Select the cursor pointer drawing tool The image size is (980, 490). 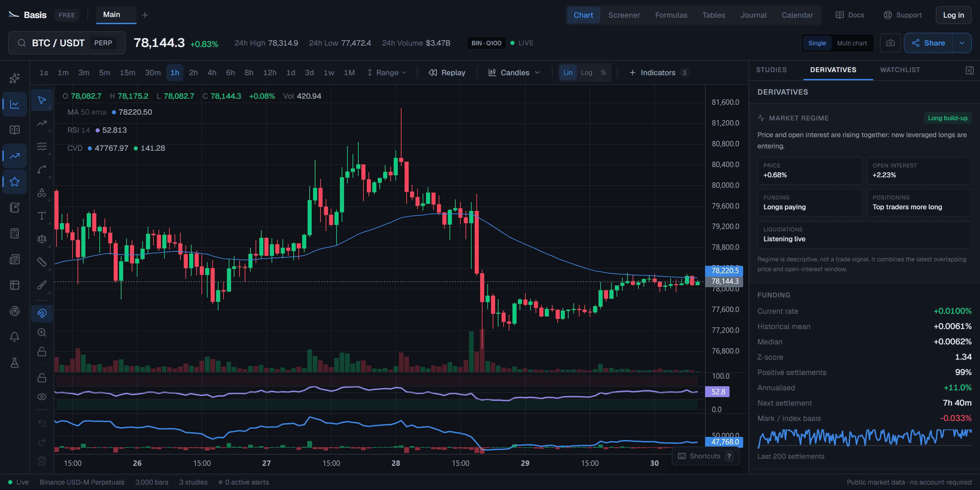tap(42, 100)
